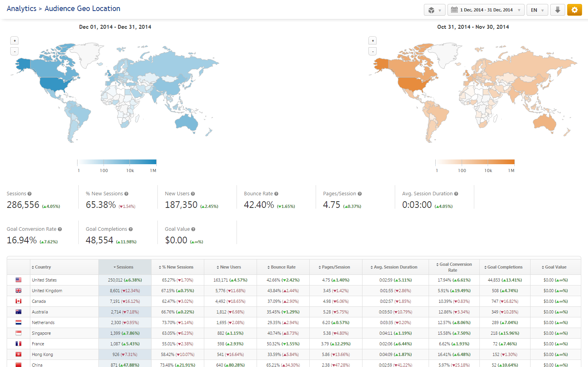Zoom out on the orange map

click(373, 51)
